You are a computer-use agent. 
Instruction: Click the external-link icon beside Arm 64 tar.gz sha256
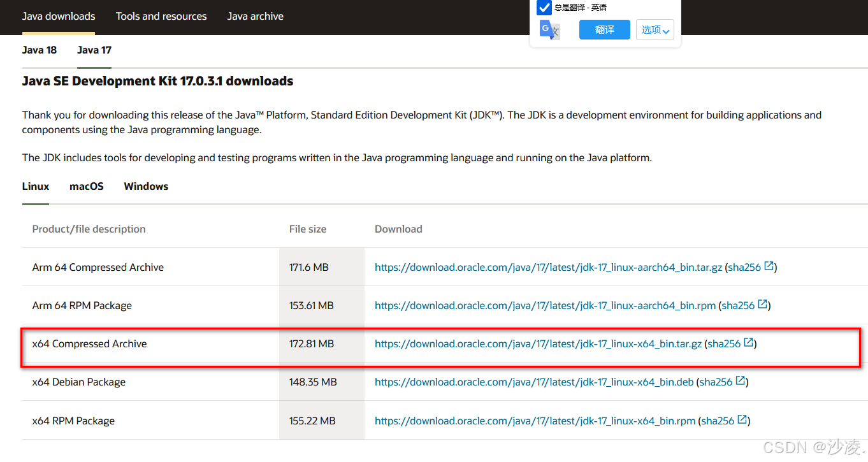pos(770,266)
